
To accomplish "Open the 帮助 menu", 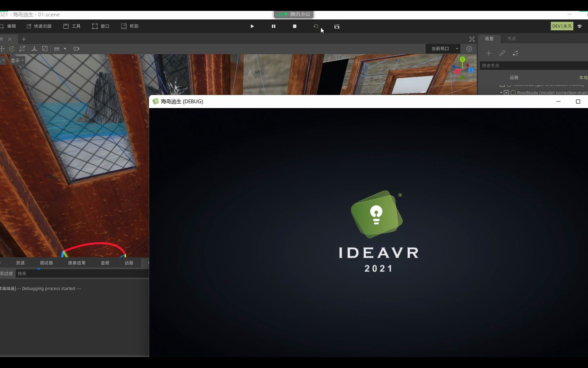I will coord(130,26).
